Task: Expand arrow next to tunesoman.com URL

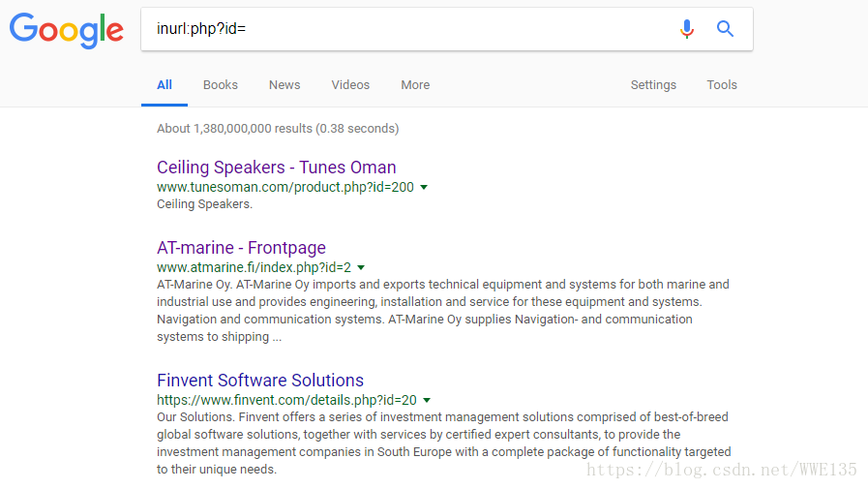Action: click(x=424, y=187)
